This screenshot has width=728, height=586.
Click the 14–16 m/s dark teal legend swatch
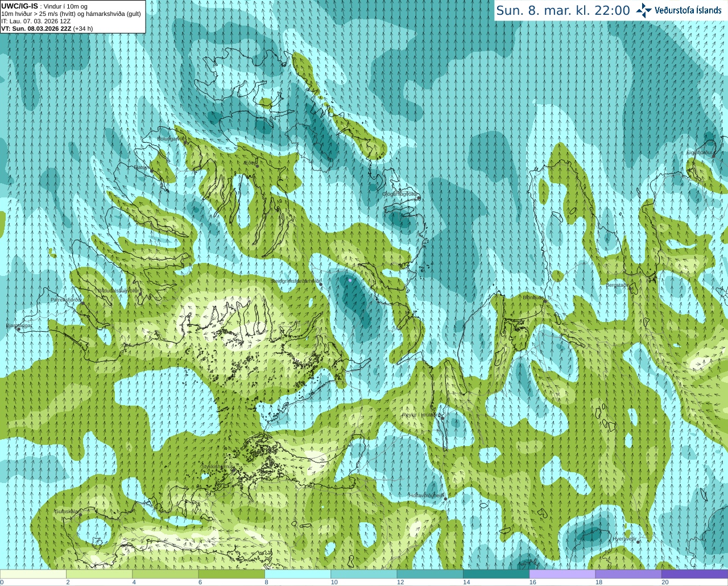coord(496,574)
